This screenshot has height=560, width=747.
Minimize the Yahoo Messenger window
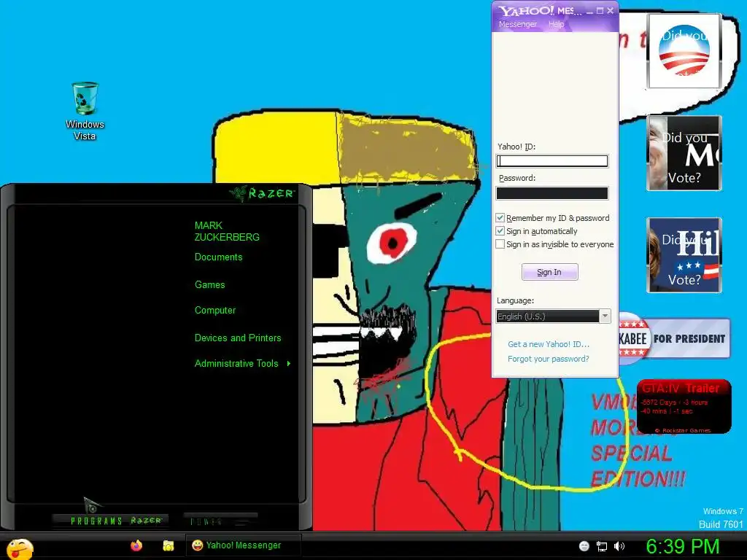pos(589,10)
